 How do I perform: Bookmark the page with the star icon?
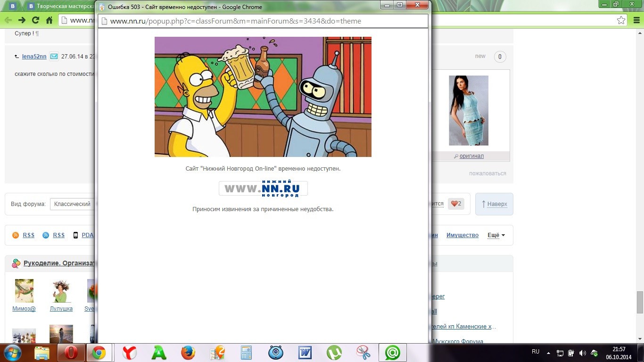(x=621, y=20)
